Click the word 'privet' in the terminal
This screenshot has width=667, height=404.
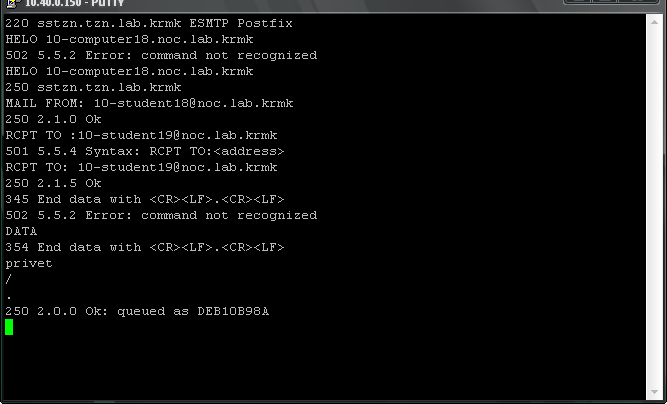pyautogui.click(x=29, y=263)
